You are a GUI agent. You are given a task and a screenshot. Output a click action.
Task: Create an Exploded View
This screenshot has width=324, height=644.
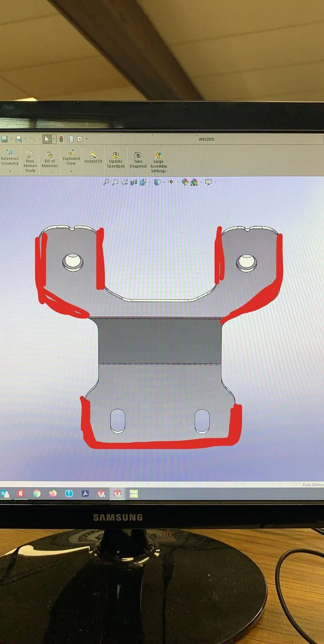[71, 157]
